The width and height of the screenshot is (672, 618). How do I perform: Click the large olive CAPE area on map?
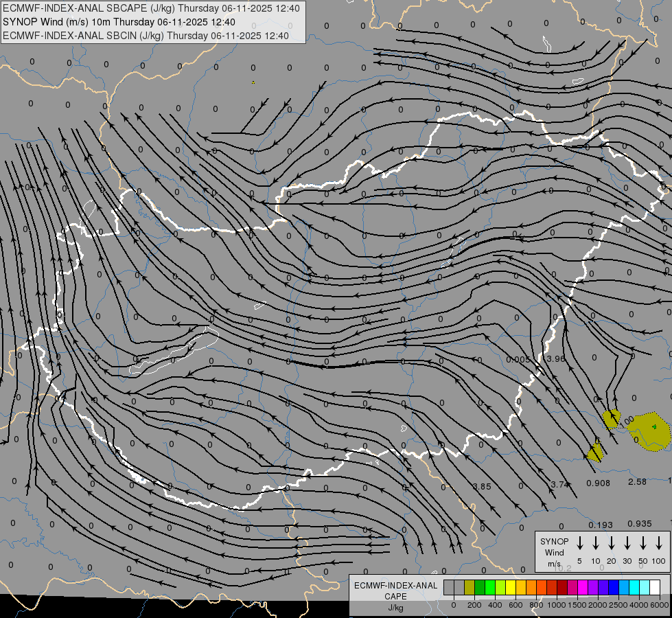[x=648, y=433]
